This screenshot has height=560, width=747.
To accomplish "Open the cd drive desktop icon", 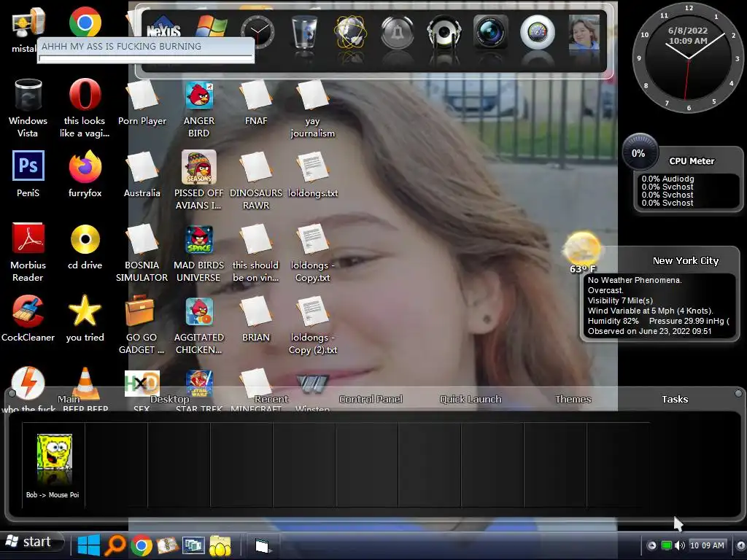I will pyautogui.click(x=85, y=238).
